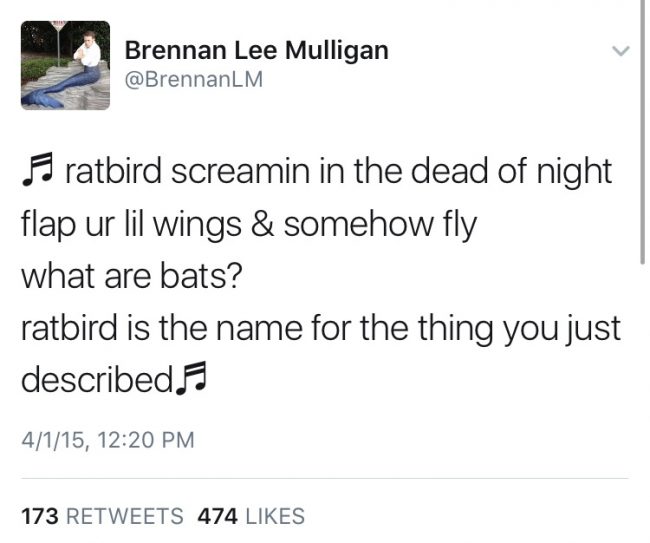Click the gray scrollbar on the right edge
Screen dimensions: 650x543
tap(643, 132)
